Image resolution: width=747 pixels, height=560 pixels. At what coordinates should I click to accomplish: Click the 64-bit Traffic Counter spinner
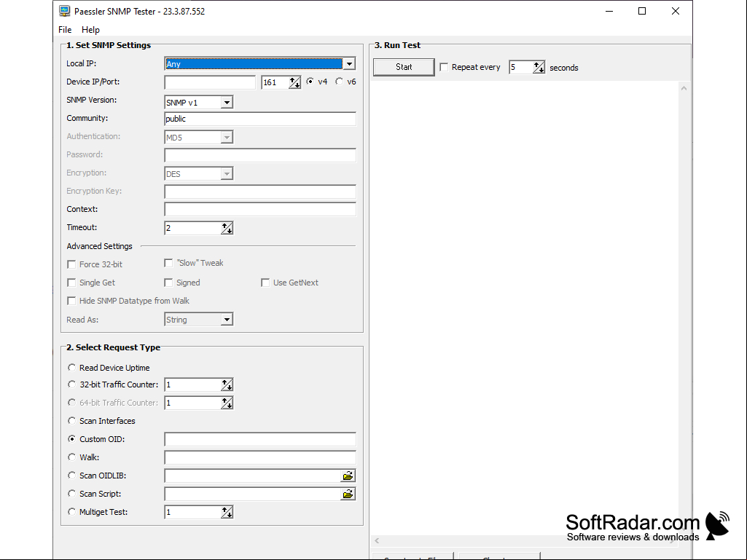[x=227, y=403]
